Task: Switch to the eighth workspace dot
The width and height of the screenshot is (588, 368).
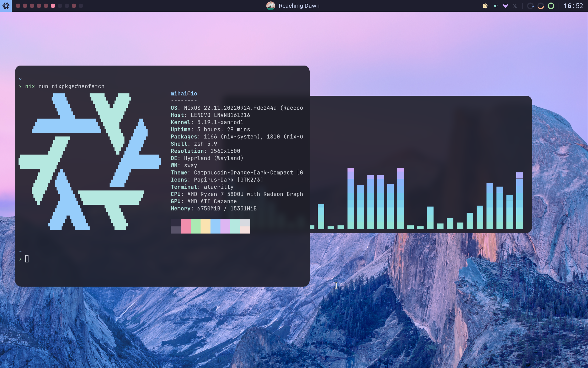Action: (x=67, y=6)
